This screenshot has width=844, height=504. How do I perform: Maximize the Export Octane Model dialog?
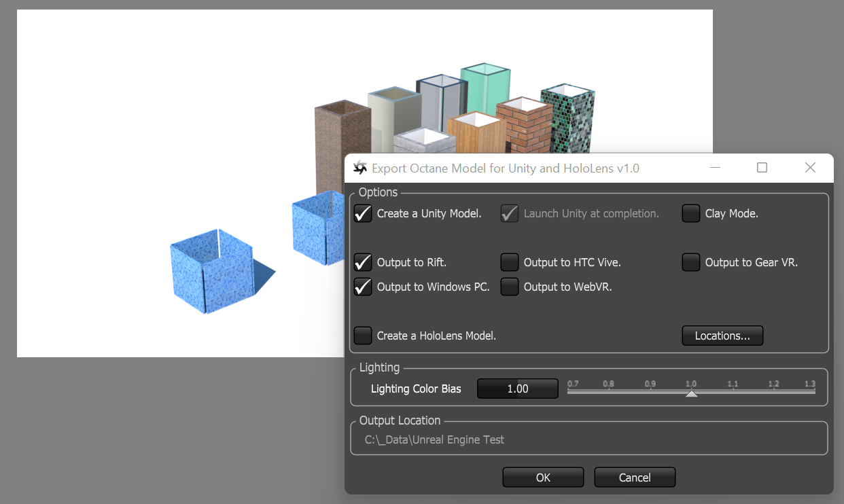(x=762, y=168)
